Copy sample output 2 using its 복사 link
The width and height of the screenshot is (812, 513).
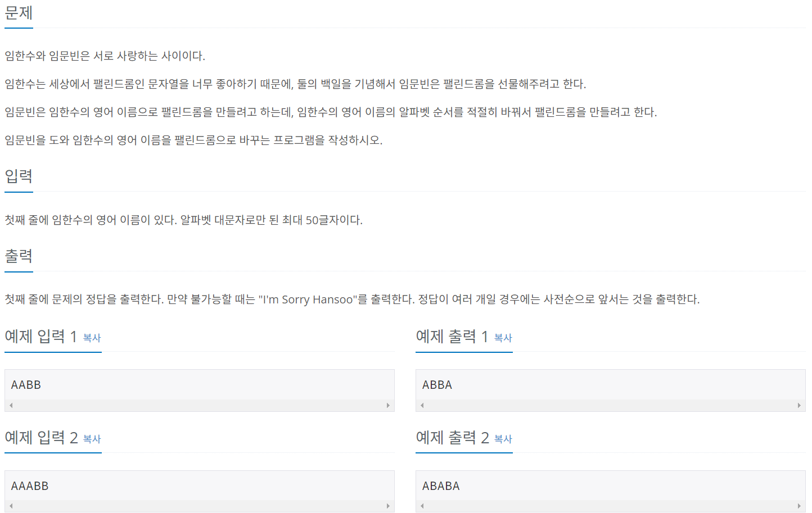502,439
